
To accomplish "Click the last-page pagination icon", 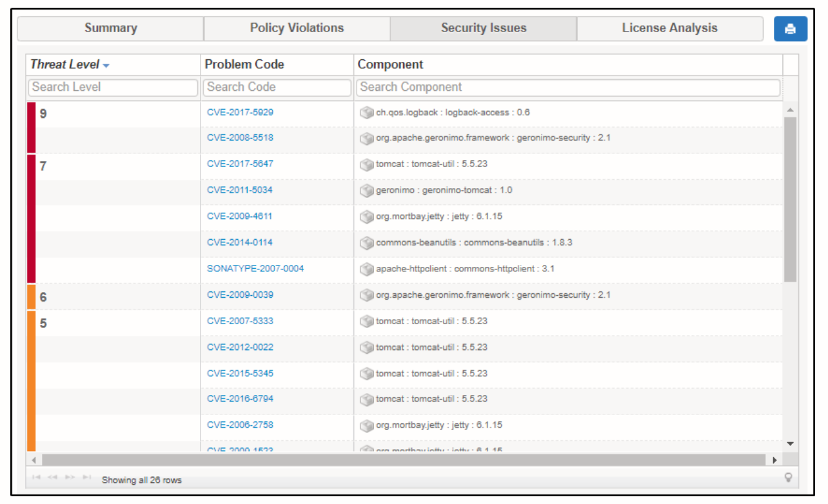I will (86, 477).
